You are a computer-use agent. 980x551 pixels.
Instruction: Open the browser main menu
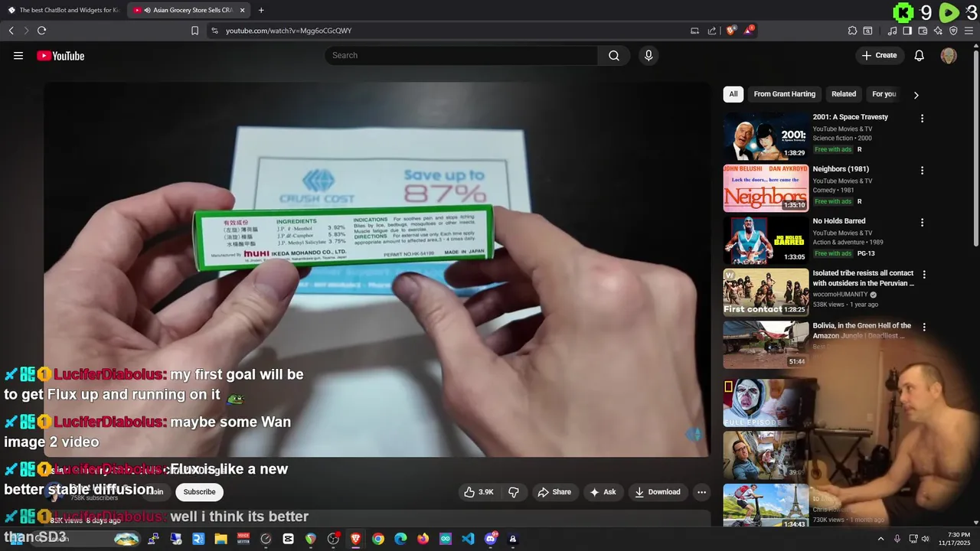pos(969,31)
